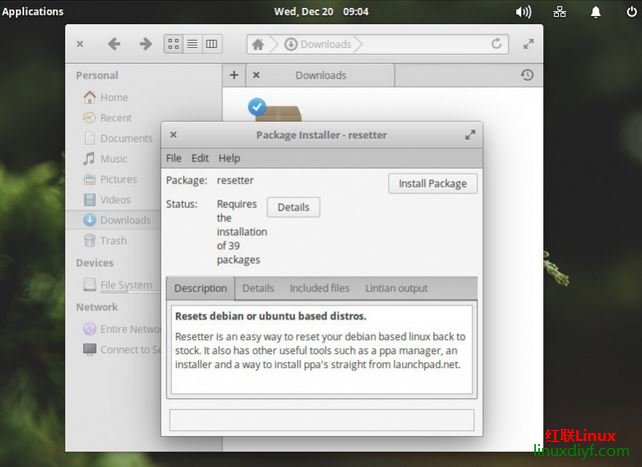Open Pictures in Files sidebar
The width and height of the screenshot is (642, 467).
point(113,179)
